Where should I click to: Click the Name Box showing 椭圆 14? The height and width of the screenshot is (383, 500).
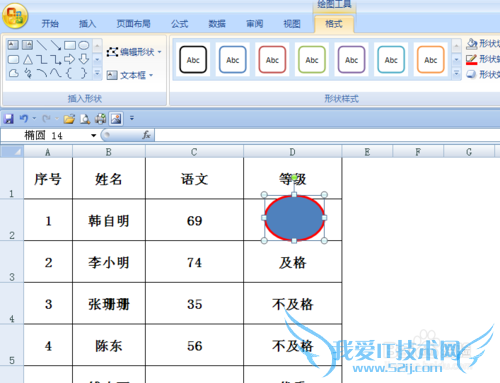pos(45,135)
